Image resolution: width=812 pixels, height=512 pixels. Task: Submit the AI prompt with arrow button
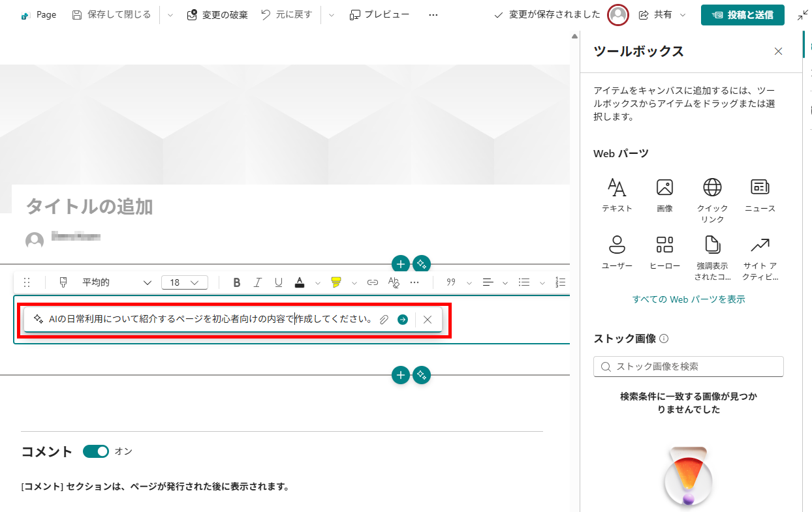pos(403,320)
